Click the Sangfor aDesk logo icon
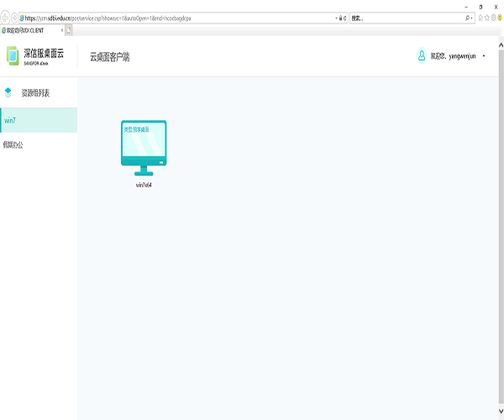504x420 pixels. 12,55
